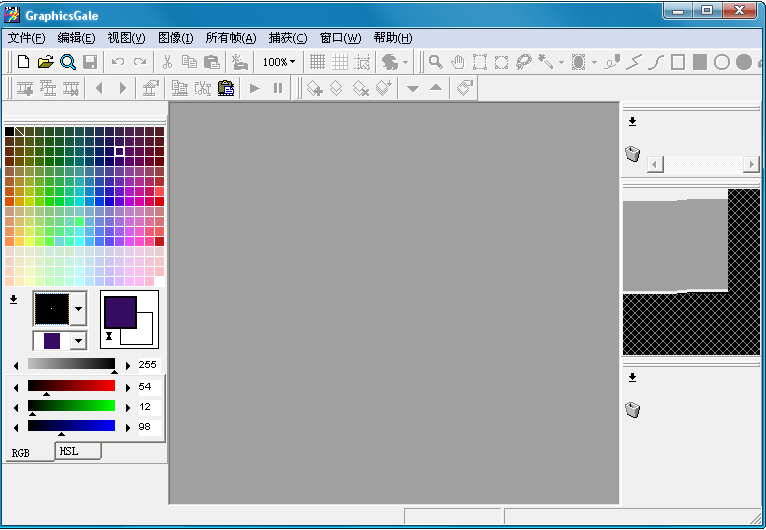Click the red channel slider
The image size is (766, 530).
point(71,386)
